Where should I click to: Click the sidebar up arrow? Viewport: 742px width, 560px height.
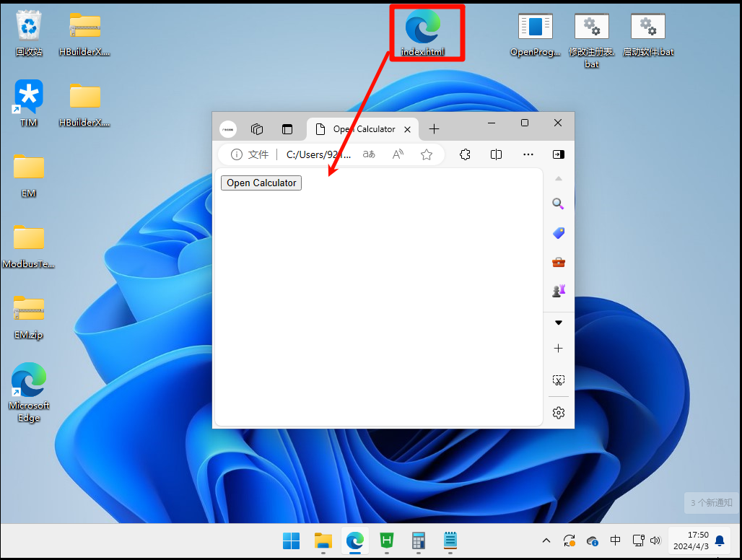[559, 179]
